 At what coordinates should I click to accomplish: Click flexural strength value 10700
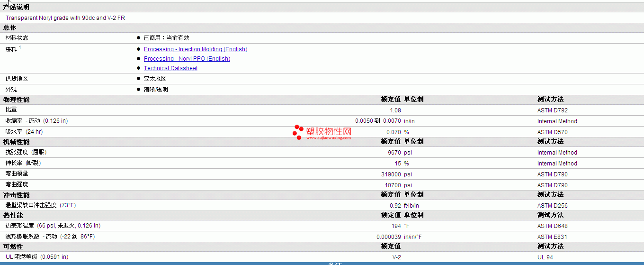[x=393, y=185]
